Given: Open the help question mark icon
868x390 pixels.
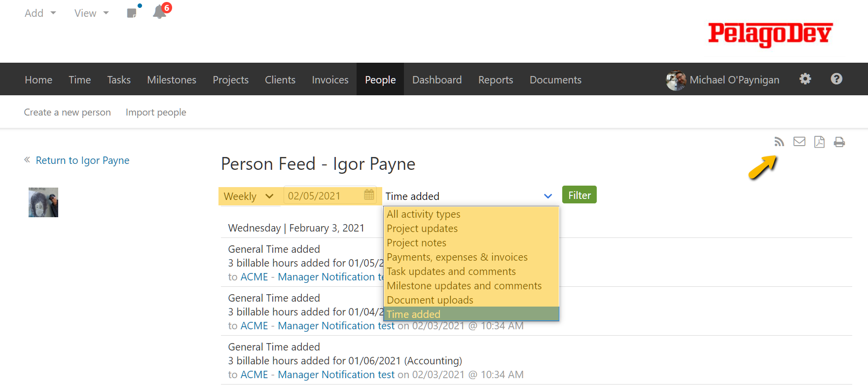Looking at the screenshot, I should point(836,79).
